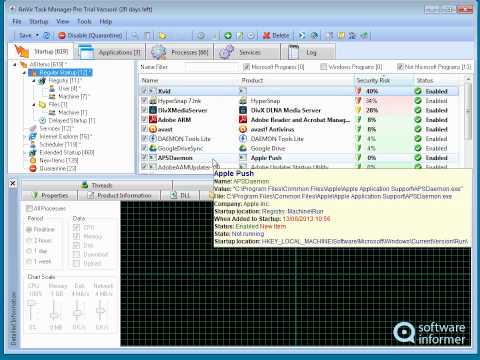Click the Files folder tree icon
This screenshot has width=480, height=360.
42,104
